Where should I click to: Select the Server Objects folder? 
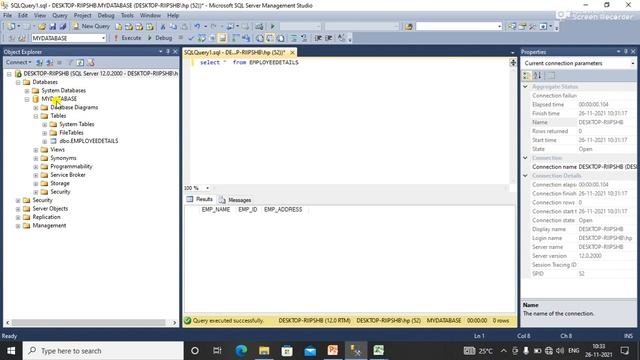coord(50,209)
